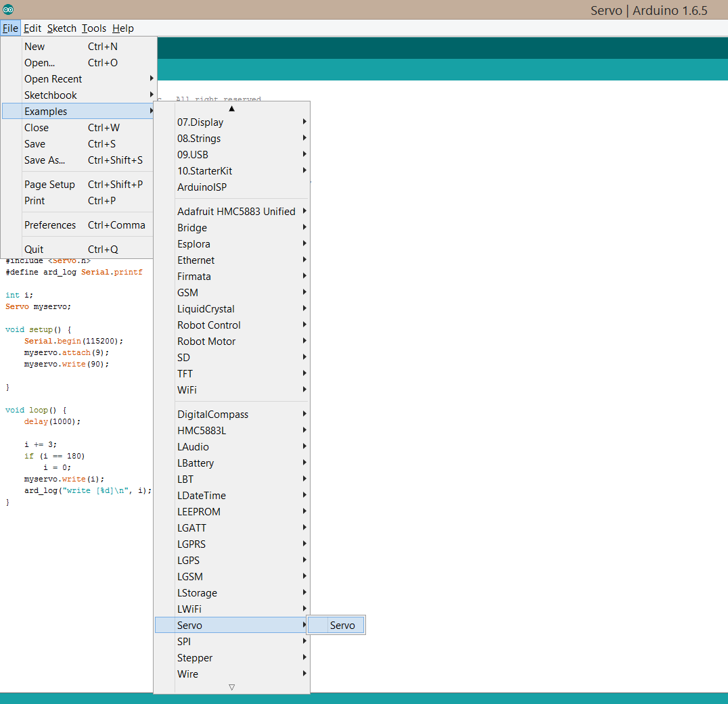Viewport: 728px width, 704px height.
Task: Click the myservo.attach(9) code line
Action: click(66, 353)
